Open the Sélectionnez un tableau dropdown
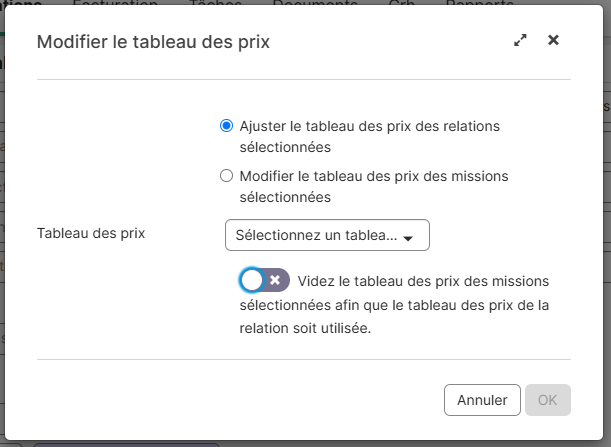 tap(327, 236)
